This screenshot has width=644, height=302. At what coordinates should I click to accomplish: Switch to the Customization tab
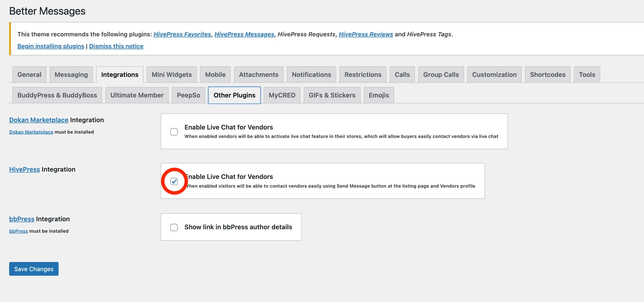pyautogui.click(x=494, y=75)
